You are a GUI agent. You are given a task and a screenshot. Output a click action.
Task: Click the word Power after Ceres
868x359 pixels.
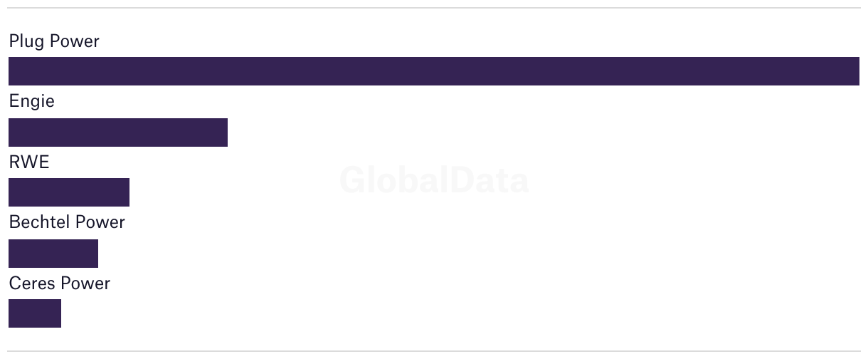click(x=86, y=283)
